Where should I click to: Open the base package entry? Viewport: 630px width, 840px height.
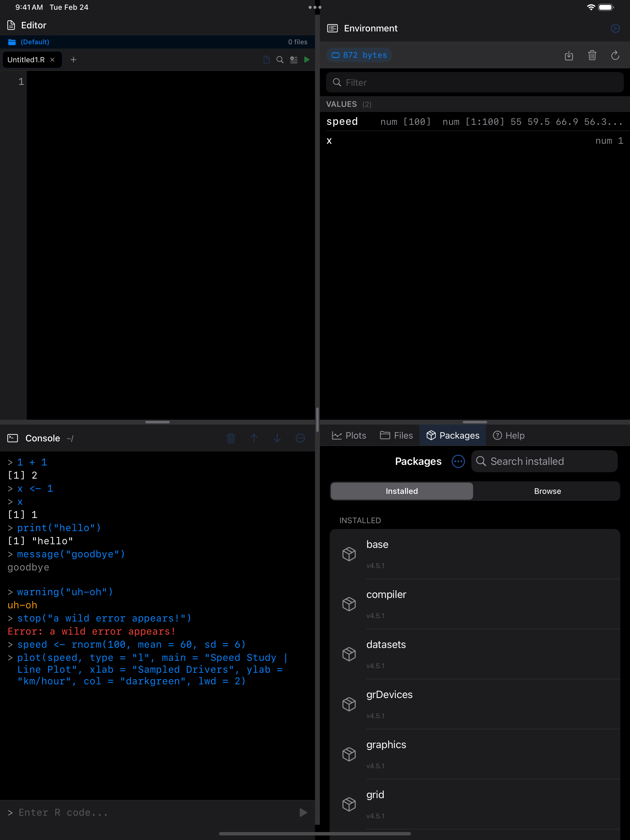coord(474,554)
